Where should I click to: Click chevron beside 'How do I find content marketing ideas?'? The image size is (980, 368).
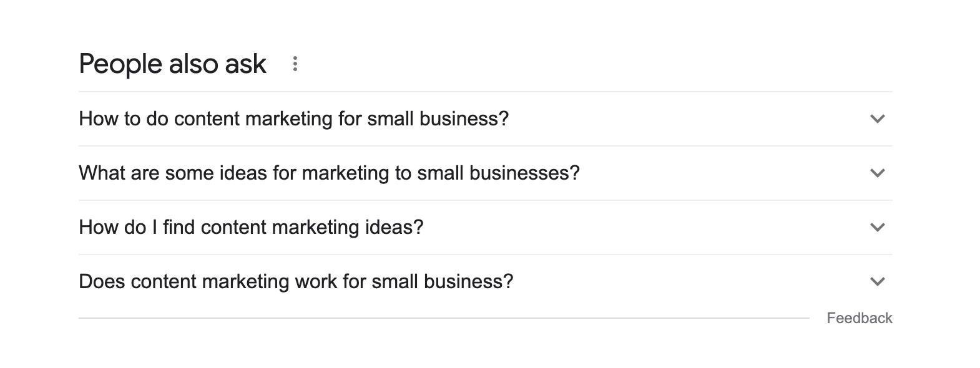[877, 227]
